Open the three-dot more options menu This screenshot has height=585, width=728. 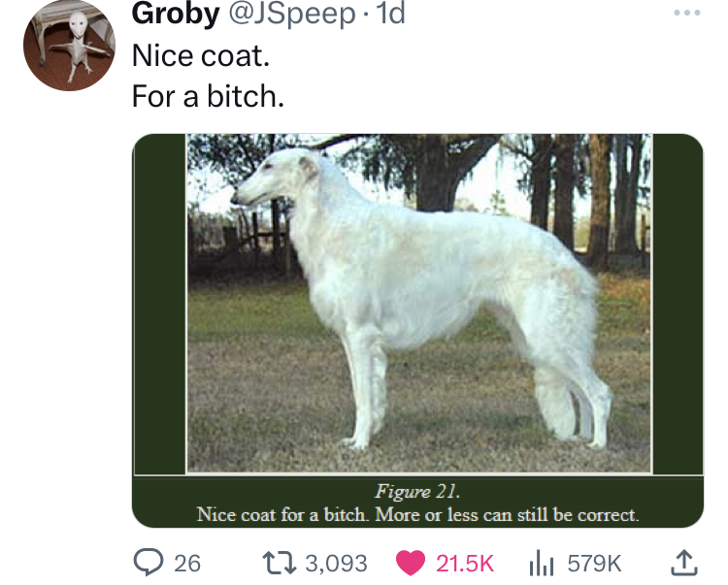pos(687,13)
